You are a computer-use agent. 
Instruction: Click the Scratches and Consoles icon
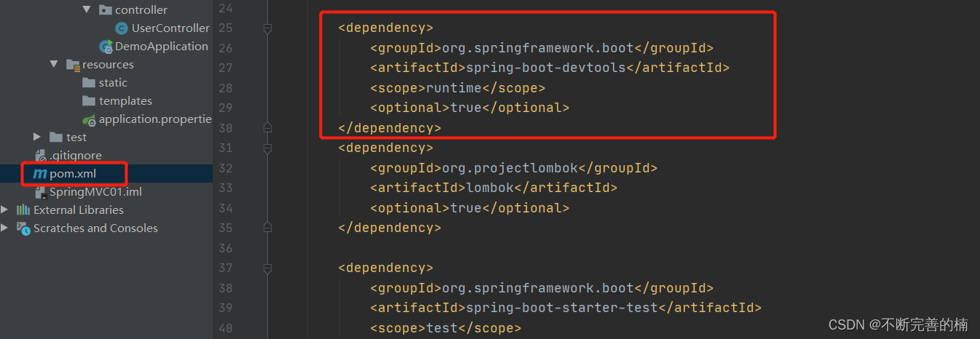point(23,228)
